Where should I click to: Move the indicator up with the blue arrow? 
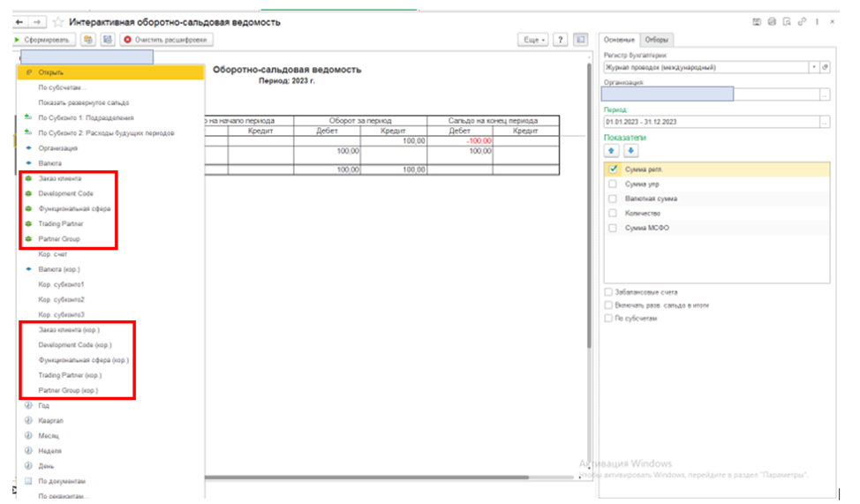(610, 151)
